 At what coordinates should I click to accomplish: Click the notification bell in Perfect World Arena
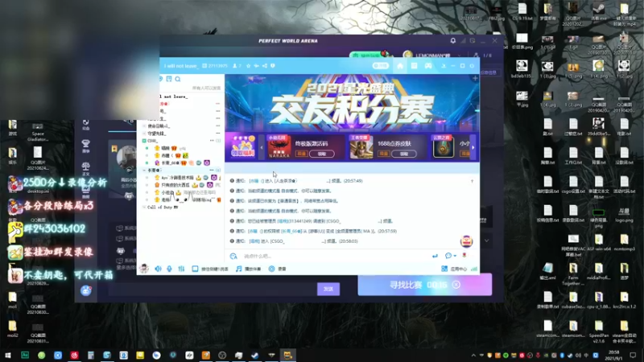pyautogui.click(x=453, y=41)
